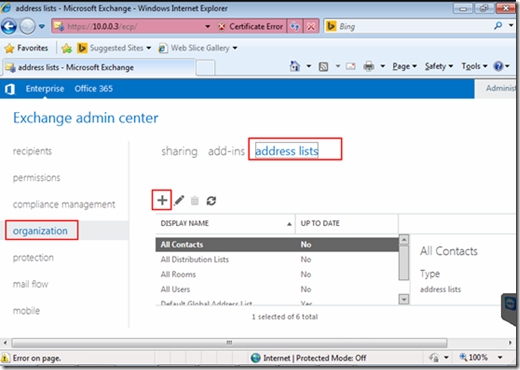Click the Favorites star button
The height and width of the screenshot is (370, 520).
click(x=26, y=48)
